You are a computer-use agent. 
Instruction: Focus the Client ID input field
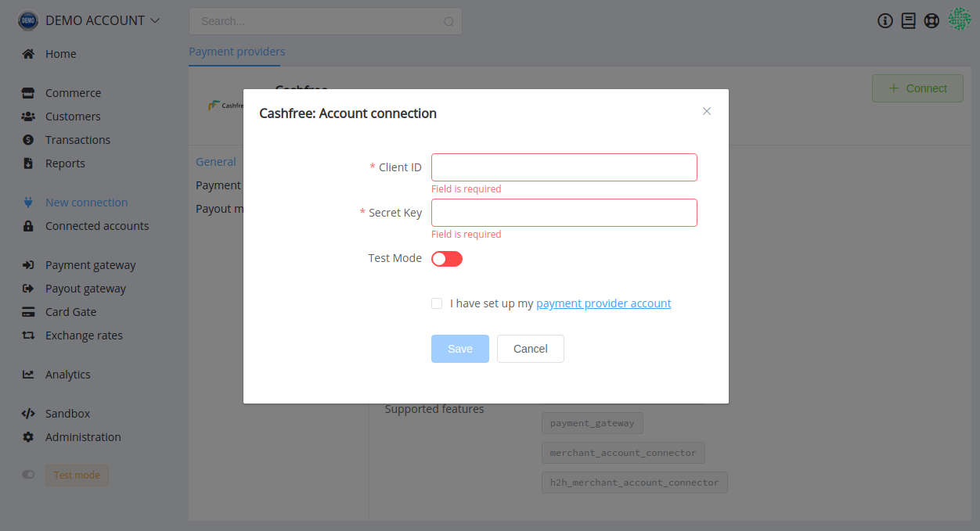tap(564, 167)
